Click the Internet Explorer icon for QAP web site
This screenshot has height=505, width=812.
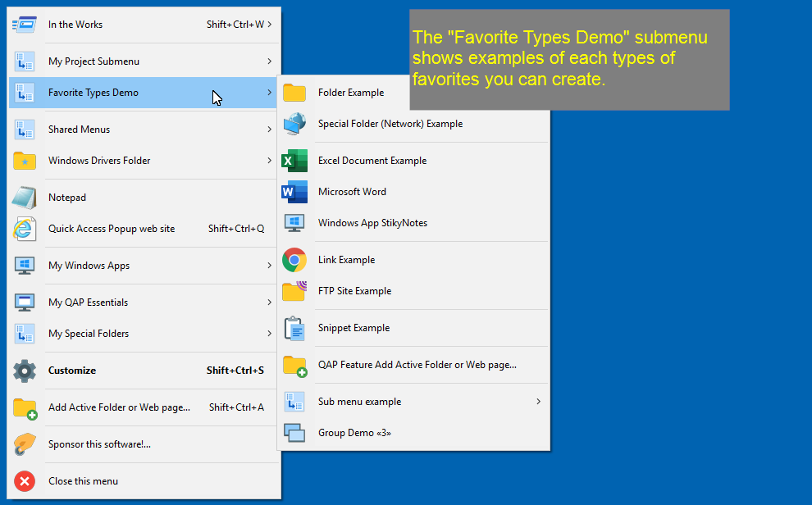(25, 229)
